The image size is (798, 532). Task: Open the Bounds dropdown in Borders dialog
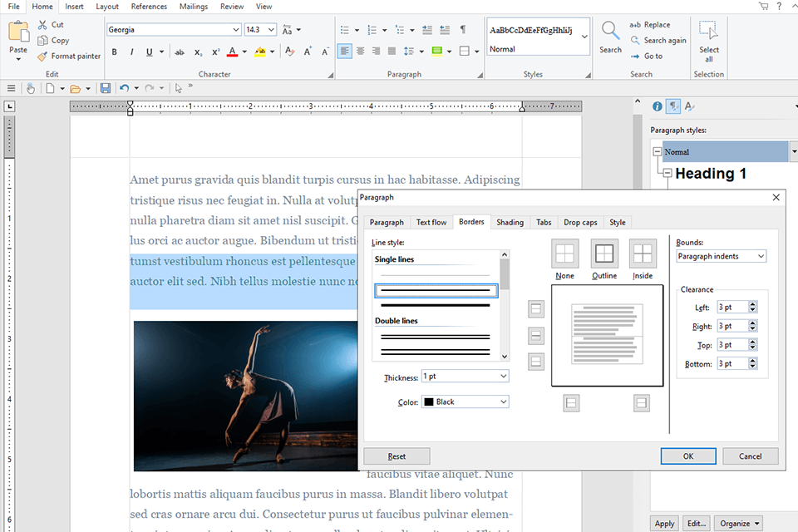721,256
